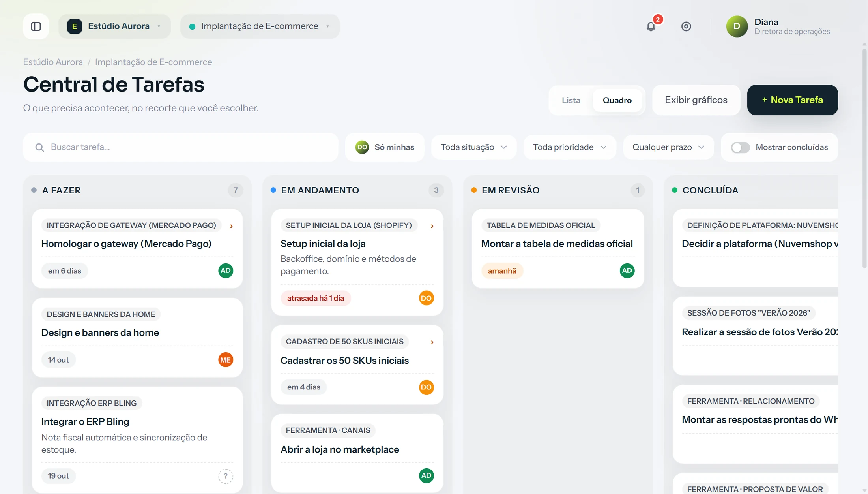
Task: Click DO avatar on Setup inicial da loja card
Action: (x=426, y=298)
